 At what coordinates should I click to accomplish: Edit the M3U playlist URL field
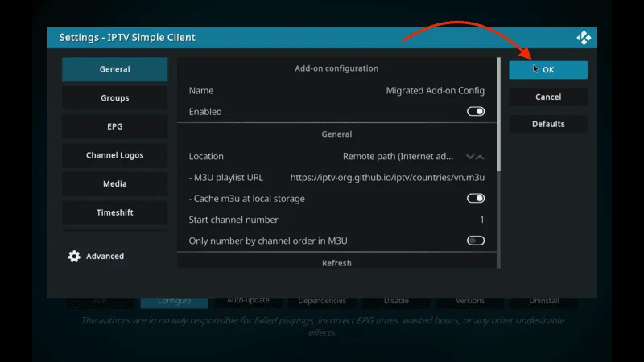pyautogui.click(x=336, y=178)
